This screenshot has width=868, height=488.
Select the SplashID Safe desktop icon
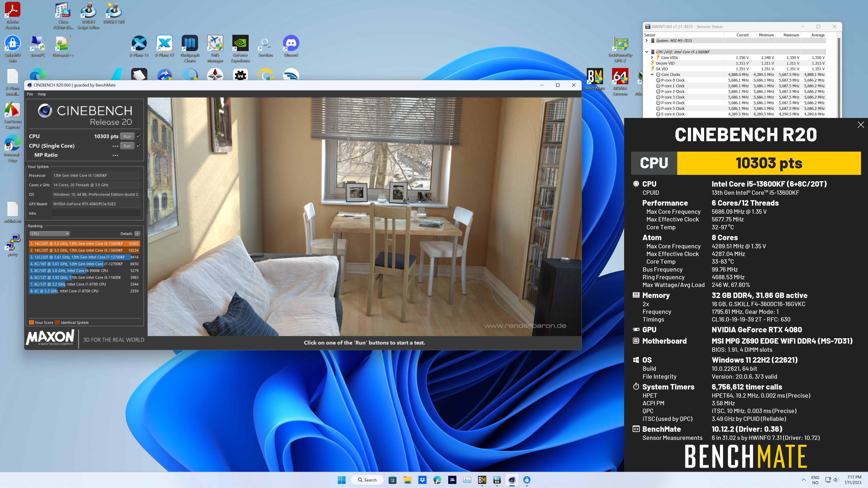pyautogui.click(x=12, y=49)
